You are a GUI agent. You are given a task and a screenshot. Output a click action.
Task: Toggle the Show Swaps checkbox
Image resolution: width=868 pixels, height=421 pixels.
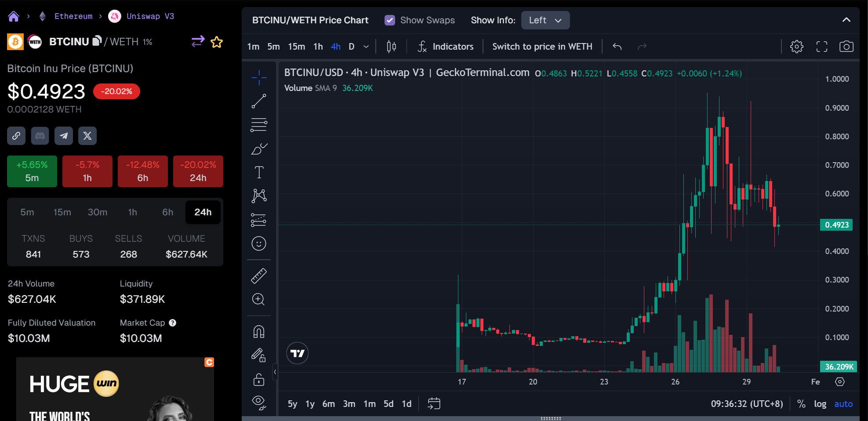point(390,20)
